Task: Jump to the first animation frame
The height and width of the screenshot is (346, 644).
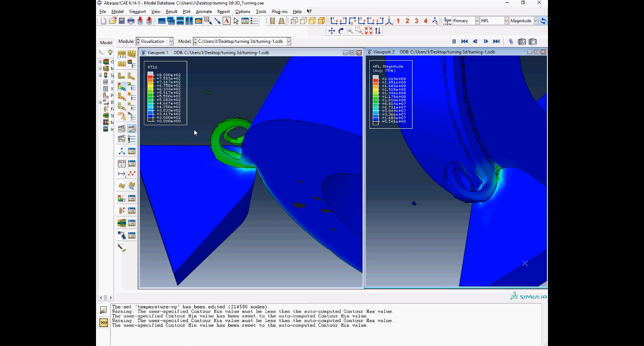Action: 465,42
